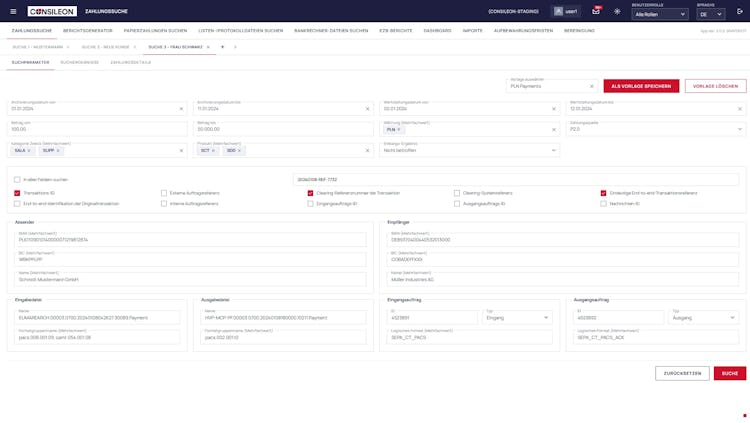This screenshot has height=423, width=750.
Task: Check the Eingangsauftrags-ID checkbox
Action: (310, 204)
